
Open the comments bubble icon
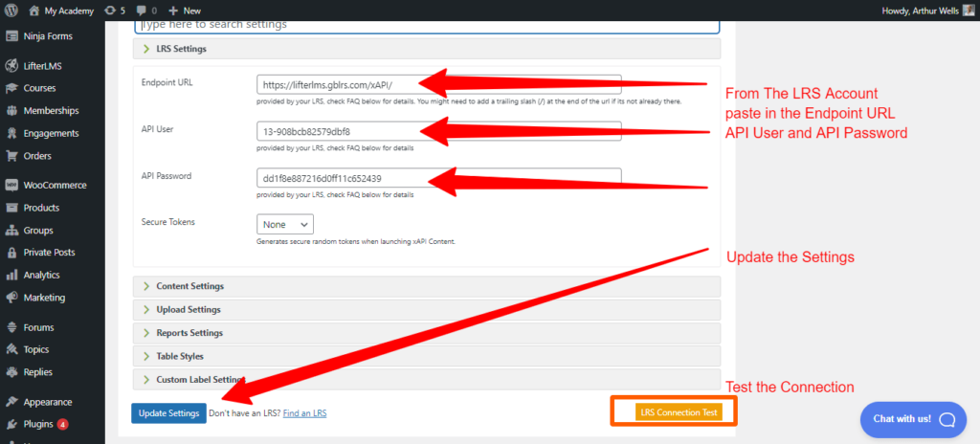click(x=142, y=11)
